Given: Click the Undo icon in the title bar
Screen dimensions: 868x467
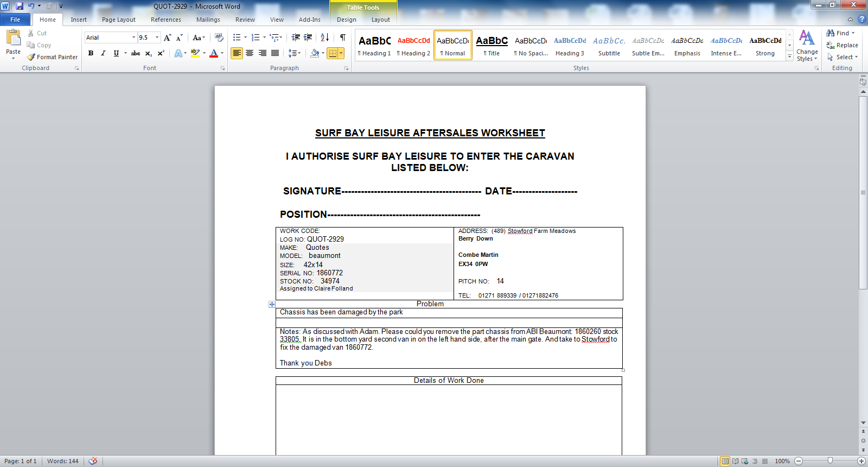Looking at the screenshot, I should [x=31, y=6].
